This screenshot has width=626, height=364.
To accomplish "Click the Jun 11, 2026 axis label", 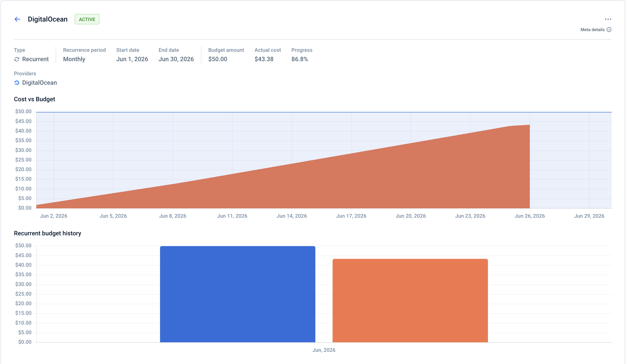I will [x=232, y=216].
